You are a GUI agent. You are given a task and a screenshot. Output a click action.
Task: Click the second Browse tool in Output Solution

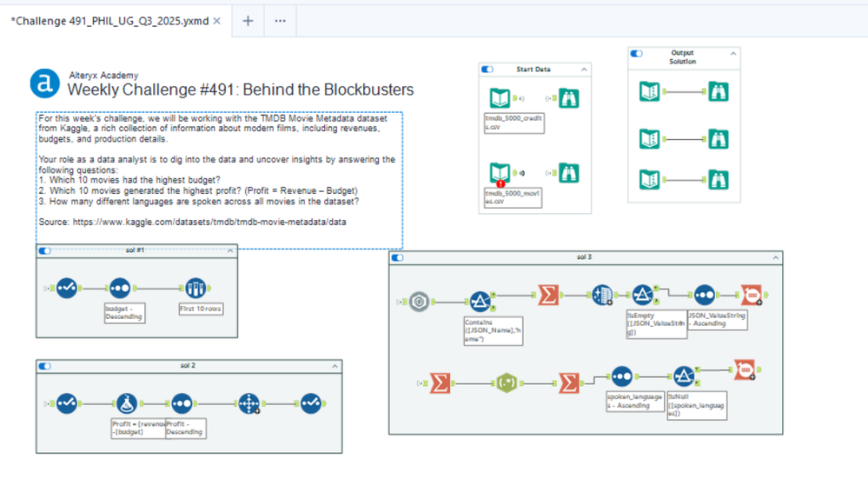[718, 138]
